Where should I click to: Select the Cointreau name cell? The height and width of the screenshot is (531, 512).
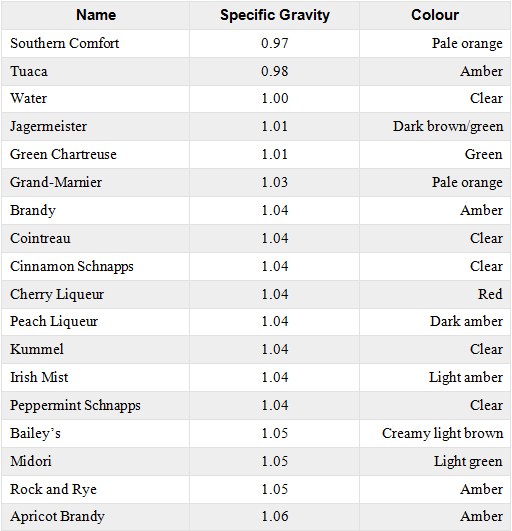96,238
